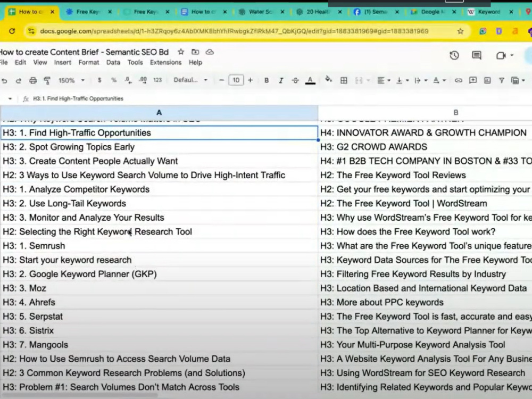
Task: Switch to the 20 Healt browser tab
Action: (318, 12)
